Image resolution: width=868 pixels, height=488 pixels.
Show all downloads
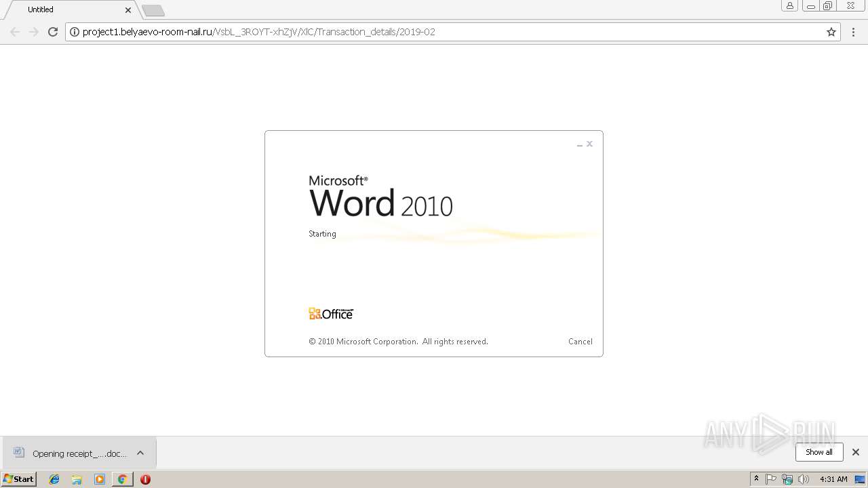click(x=818, y=452)
